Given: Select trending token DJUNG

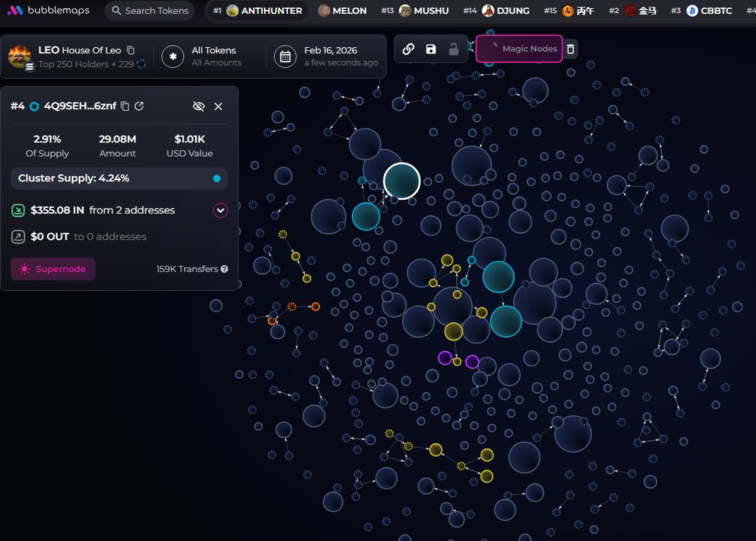Looking at the screenshot, I should pyautogui.click(x=496, y=11).
